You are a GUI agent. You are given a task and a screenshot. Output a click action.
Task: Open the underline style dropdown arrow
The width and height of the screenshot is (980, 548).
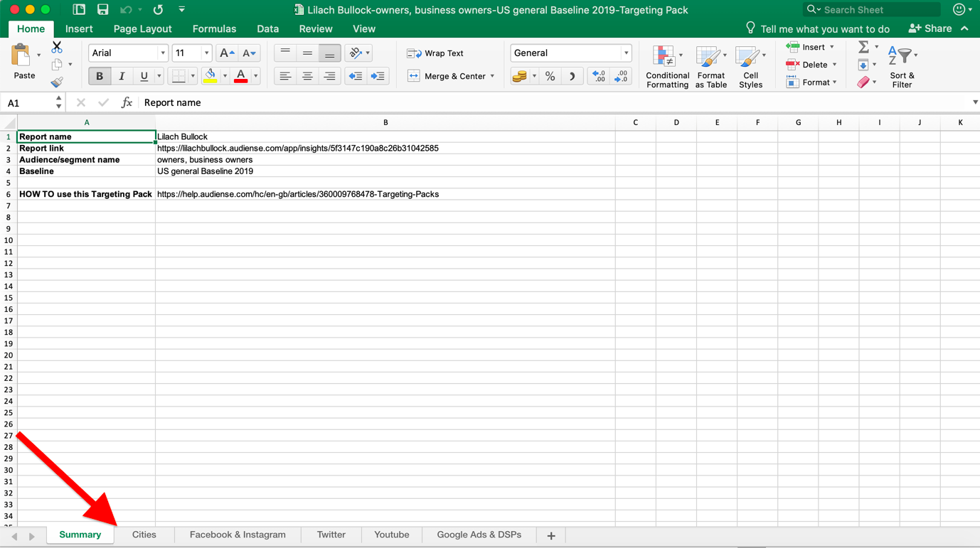click(159, 76)
